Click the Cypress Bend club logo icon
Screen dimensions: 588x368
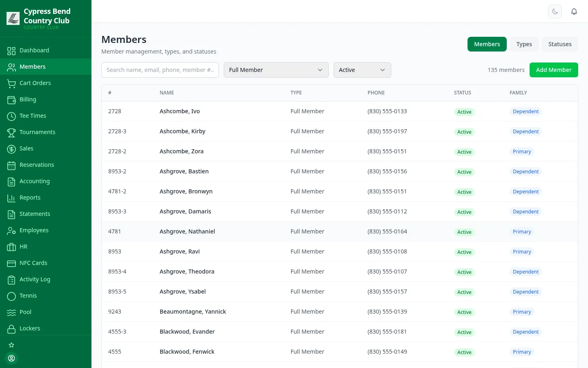tap(13, 18)
